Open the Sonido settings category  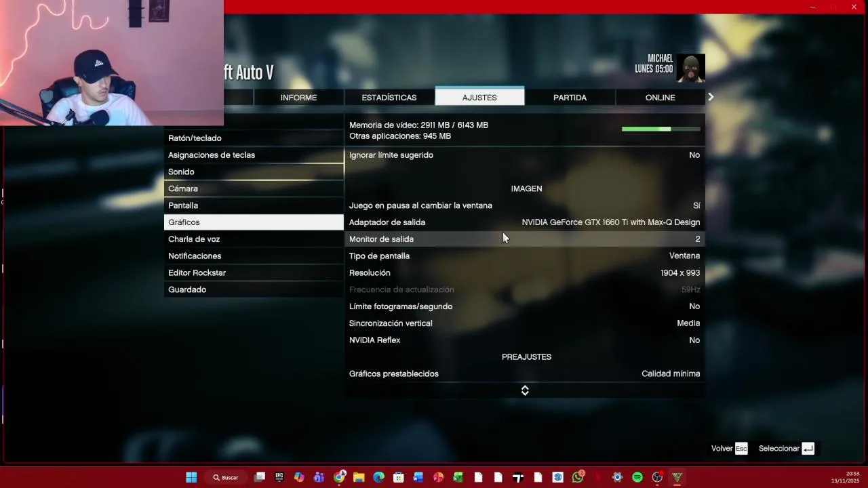[x=254, y=172]
